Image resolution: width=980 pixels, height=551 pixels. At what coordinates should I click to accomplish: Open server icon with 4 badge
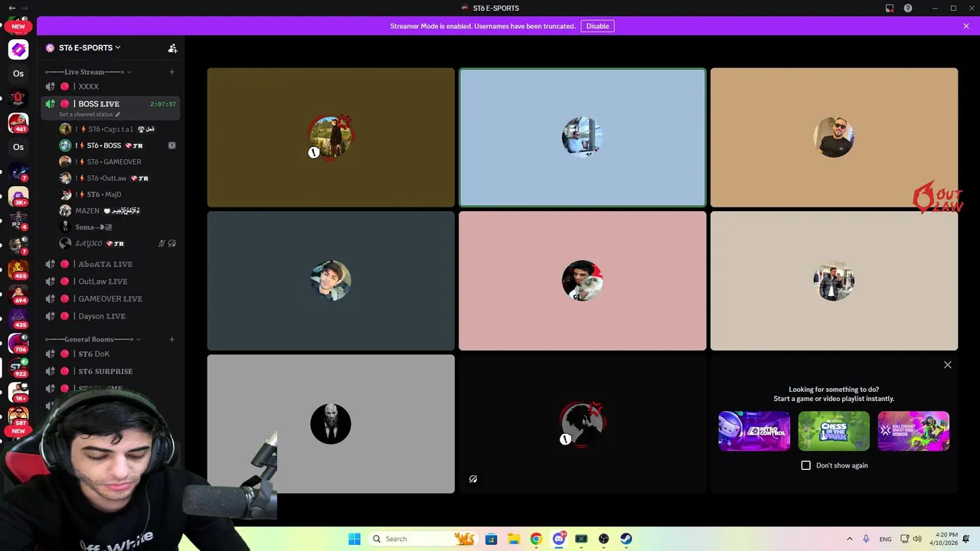tap(18, 220)
